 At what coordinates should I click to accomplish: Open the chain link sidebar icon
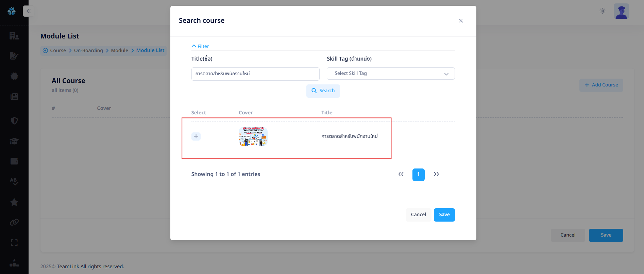[14, 222]
